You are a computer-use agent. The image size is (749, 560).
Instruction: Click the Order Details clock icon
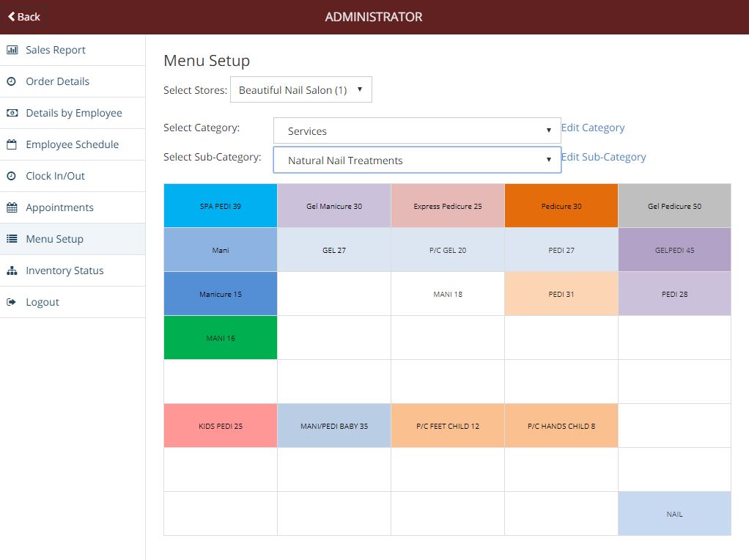[x=12, y=81]
